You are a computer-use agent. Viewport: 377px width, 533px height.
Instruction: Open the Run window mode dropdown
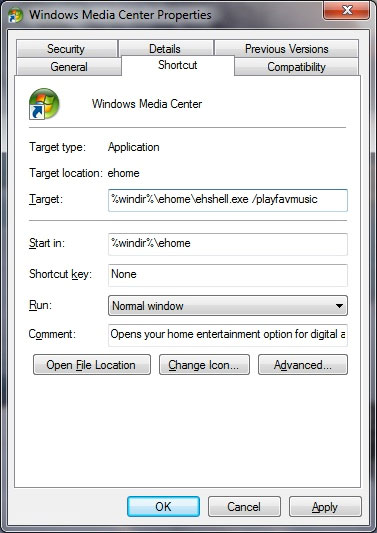click(228, 306)
